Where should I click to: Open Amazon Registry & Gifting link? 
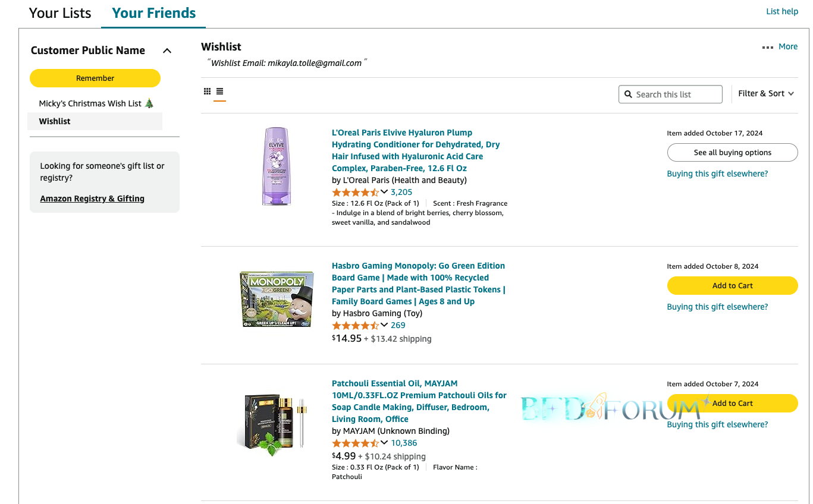92,199
